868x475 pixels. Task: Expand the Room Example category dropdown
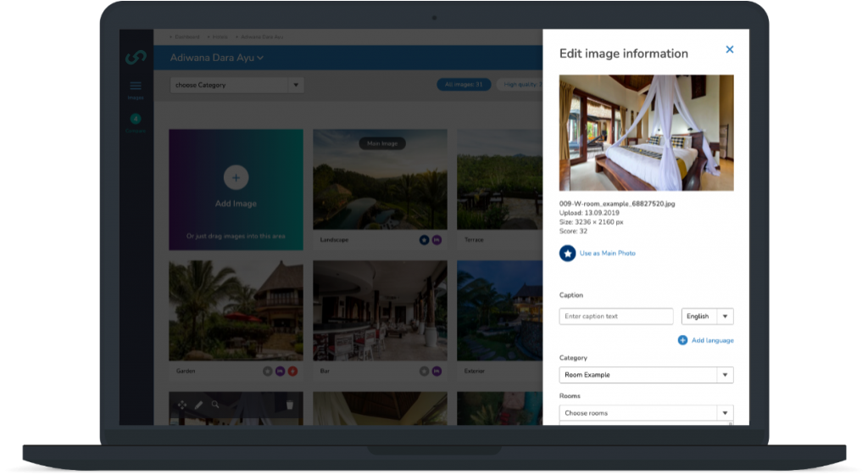(724, 375)
